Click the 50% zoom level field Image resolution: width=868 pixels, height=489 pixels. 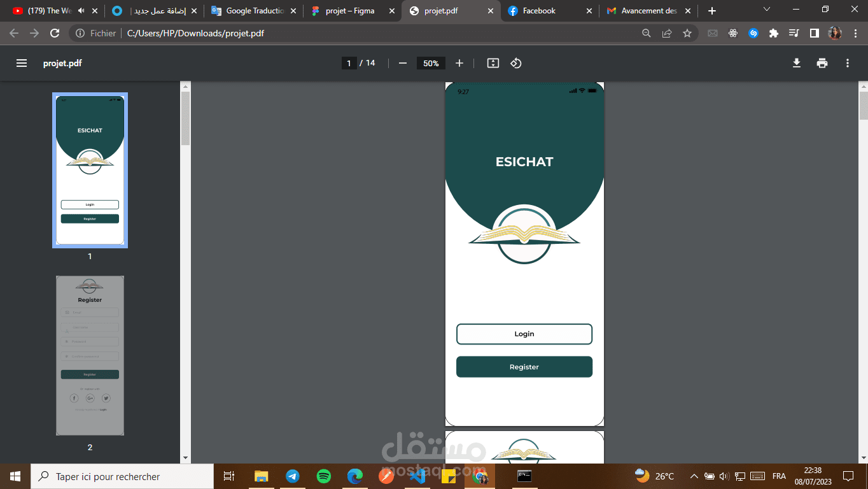(431, 63)
